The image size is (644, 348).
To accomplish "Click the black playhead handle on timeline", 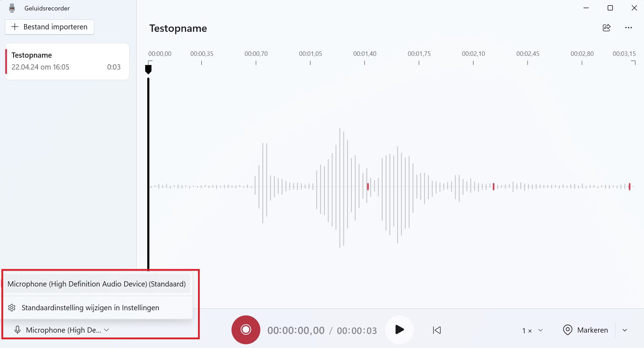I will [x=148, y=69].
